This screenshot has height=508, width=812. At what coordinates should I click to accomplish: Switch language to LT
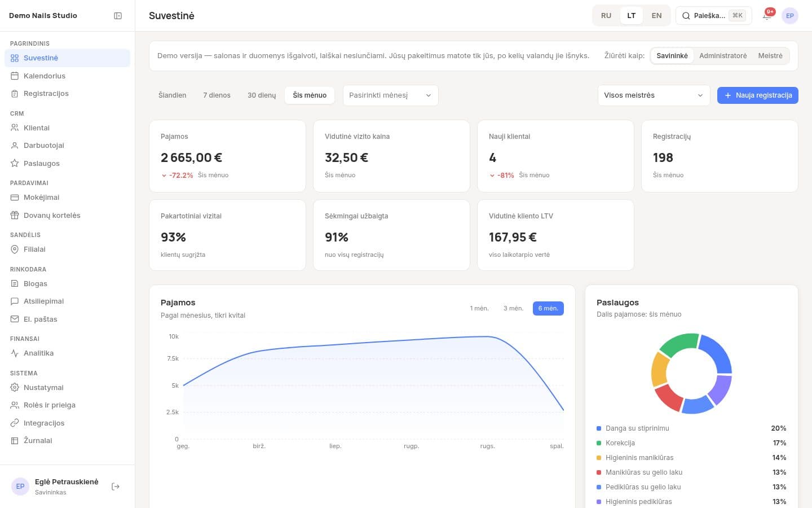point(632,16)
